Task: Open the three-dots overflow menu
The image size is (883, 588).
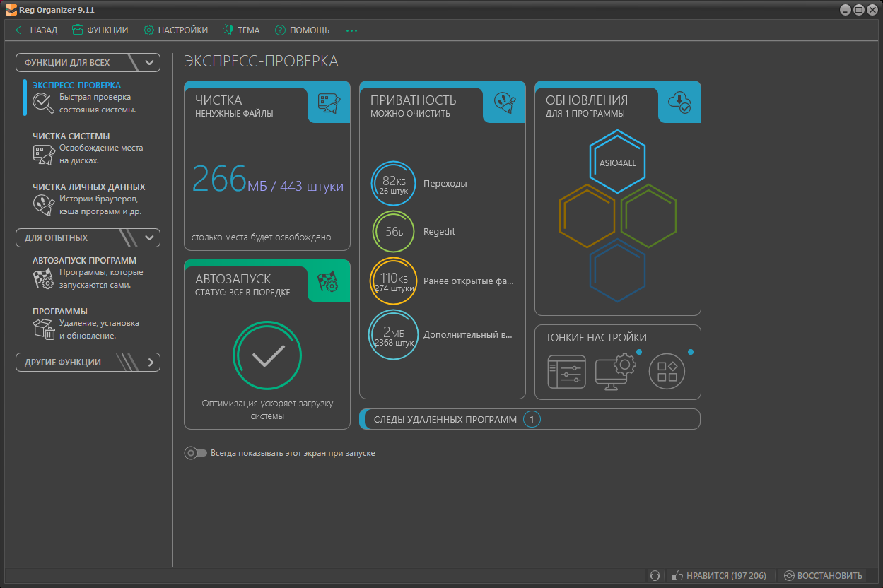Action: 351,30
